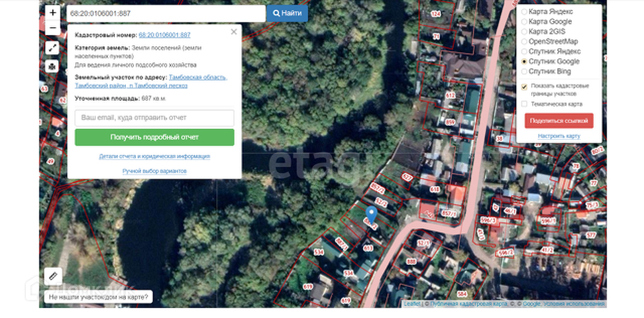Viewport: 644px width, 318px height.
Task: Toggle fullscreen map with the expand arrows icon
Action: tap(52, 48)
